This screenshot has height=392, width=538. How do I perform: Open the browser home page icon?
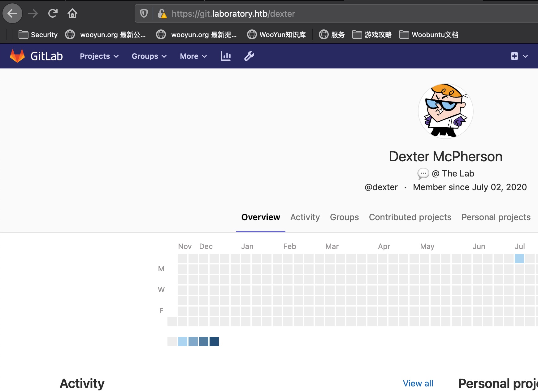(x=72, y=13)
